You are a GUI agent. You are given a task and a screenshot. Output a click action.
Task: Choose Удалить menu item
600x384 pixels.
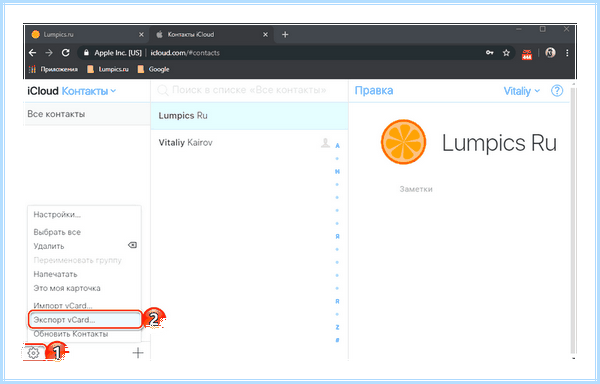(84, 246)
